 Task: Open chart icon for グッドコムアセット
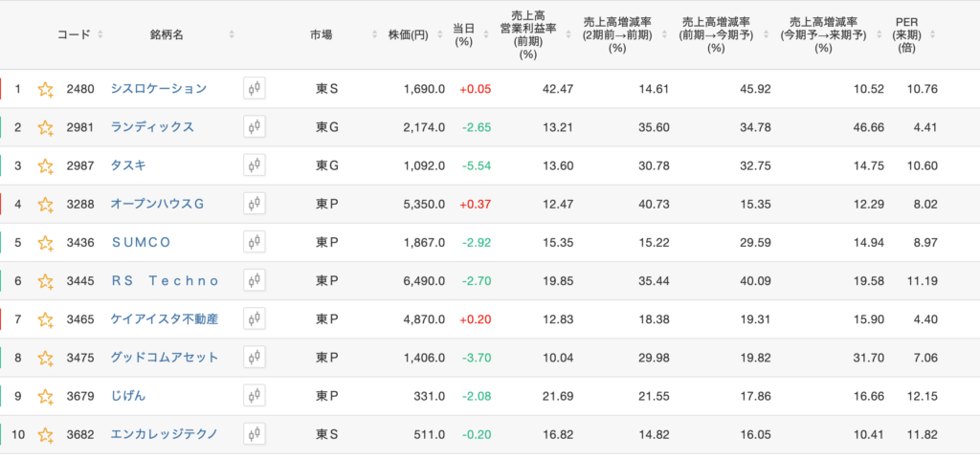(x=255, y=358)
